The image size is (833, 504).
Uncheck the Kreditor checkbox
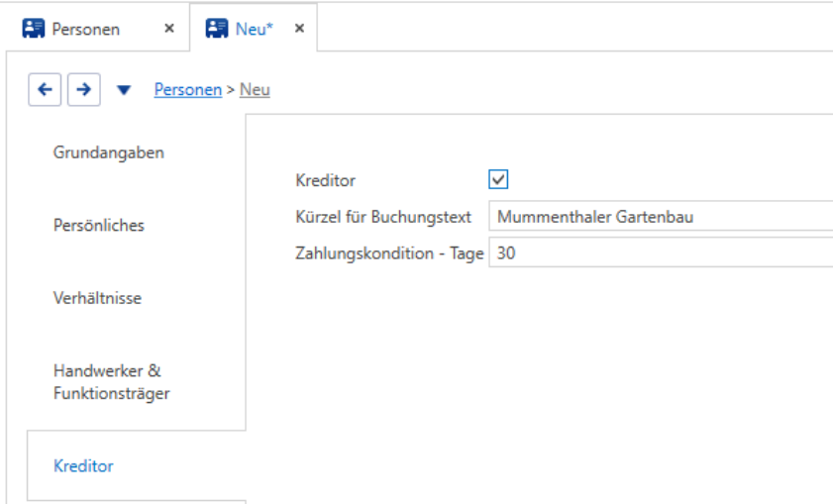coord(498,179)
